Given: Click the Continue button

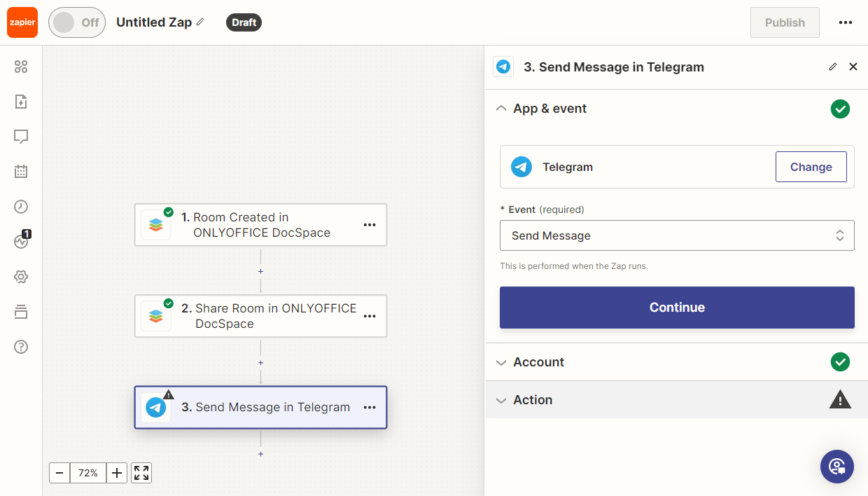Looking at the screenshot, I should tap(677, 308).
